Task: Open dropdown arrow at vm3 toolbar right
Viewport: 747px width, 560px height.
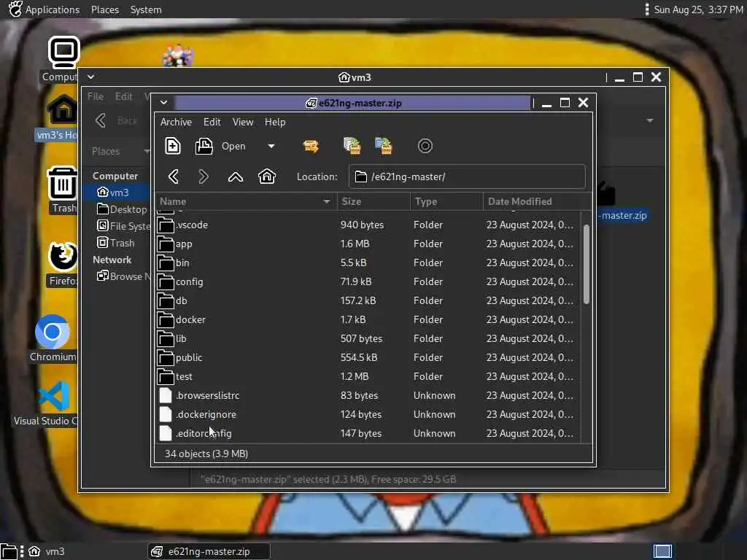Action: (x=650, y=120)
